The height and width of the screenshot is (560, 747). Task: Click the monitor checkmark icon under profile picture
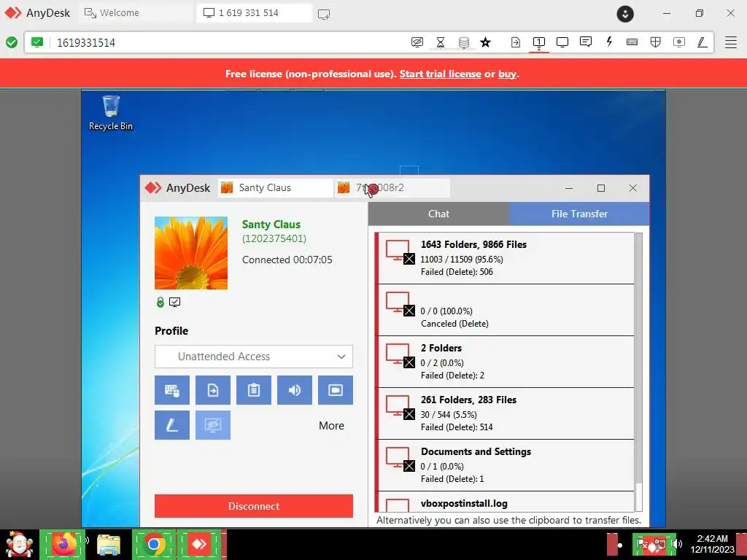tap(175, 302)
